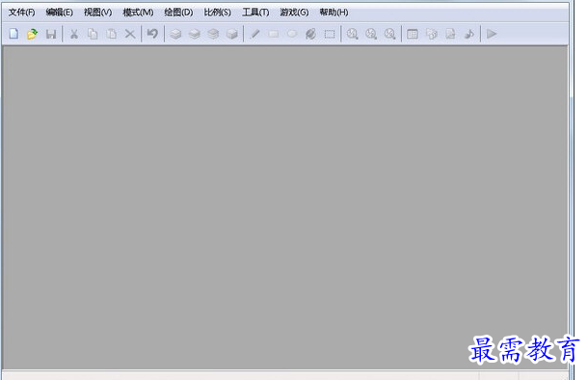Save the project with the floppy disk icon

[x=51, y=34]
